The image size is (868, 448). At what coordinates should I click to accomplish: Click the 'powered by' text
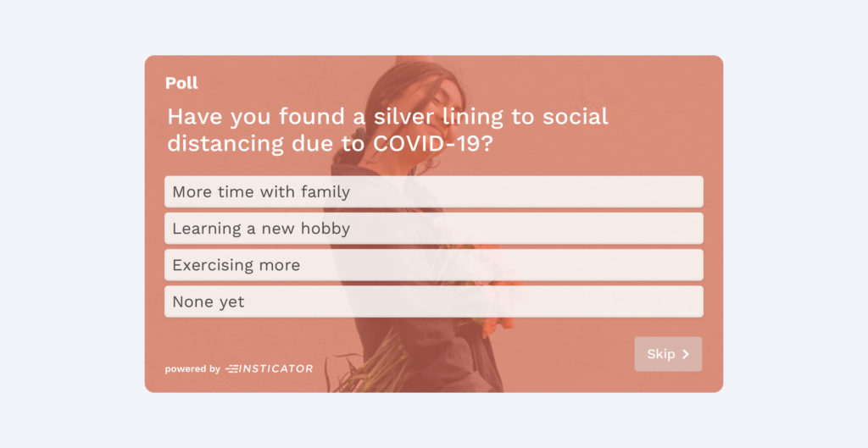pos(192,369)
